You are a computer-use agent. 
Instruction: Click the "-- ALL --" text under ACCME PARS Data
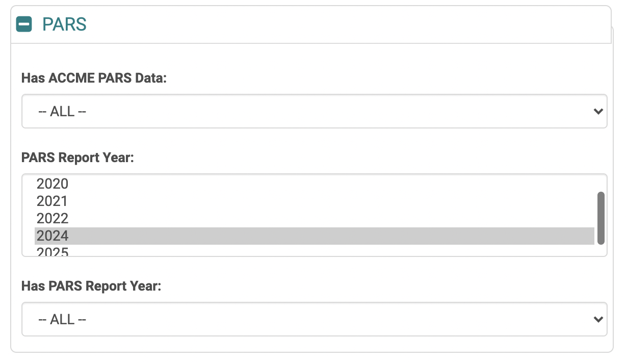[x=62, y=111]
